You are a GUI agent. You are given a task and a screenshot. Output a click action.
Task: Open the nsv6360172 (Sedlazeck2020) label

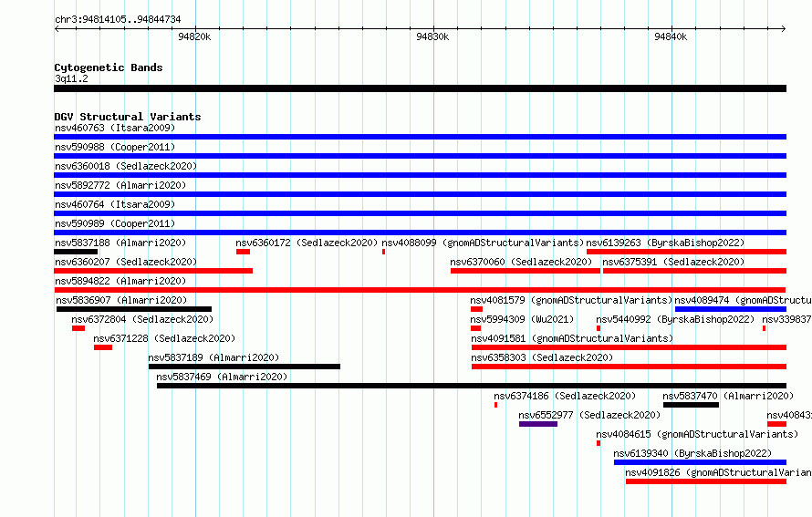pyautogui.click(x=307, y=243)
